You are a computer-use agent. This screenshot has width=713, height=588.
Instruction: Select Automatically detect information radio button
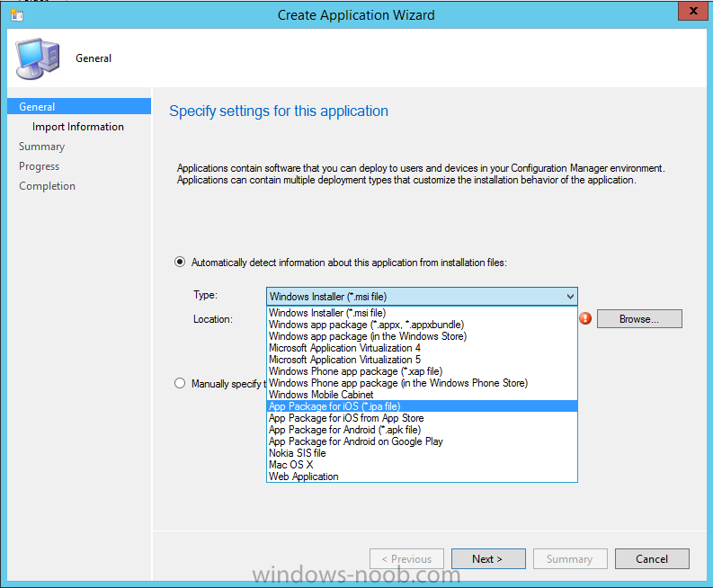coord(180,262)
